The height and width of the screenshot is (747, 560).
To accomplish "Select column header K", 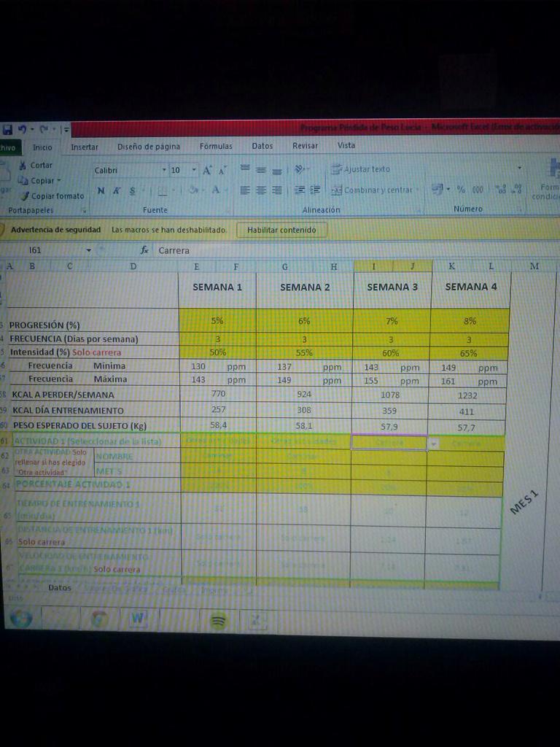I will point(451,266).
